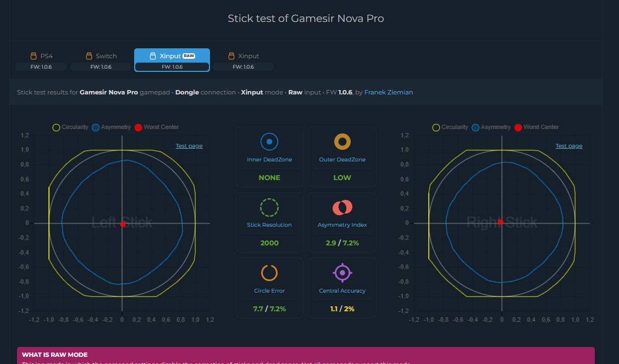The image size is (619, 364).
Task: Click the 2000 stick resolution value
Action: (269, 243)
